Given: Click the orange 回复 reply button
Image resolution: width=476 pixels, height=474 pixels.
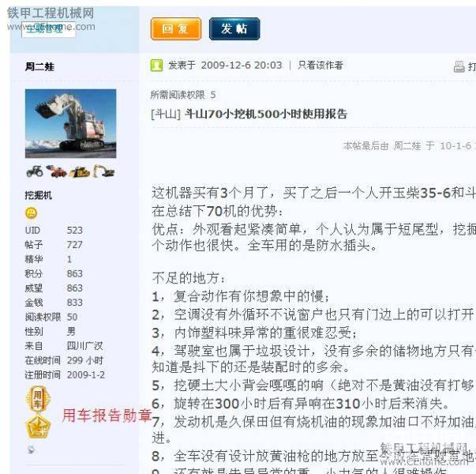Looking at the screenshot, I should click(x=176, y=29).
